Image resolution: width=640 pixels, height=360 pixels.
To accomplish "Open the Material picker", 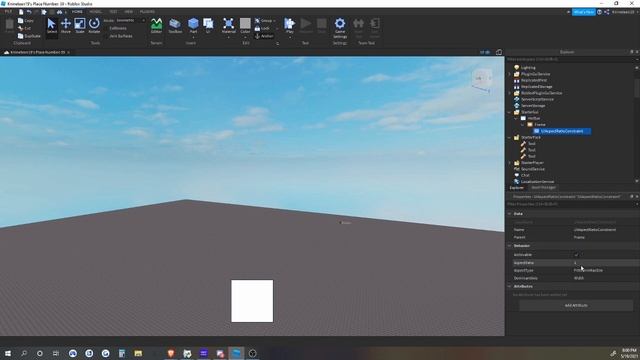I will (229, 26).
